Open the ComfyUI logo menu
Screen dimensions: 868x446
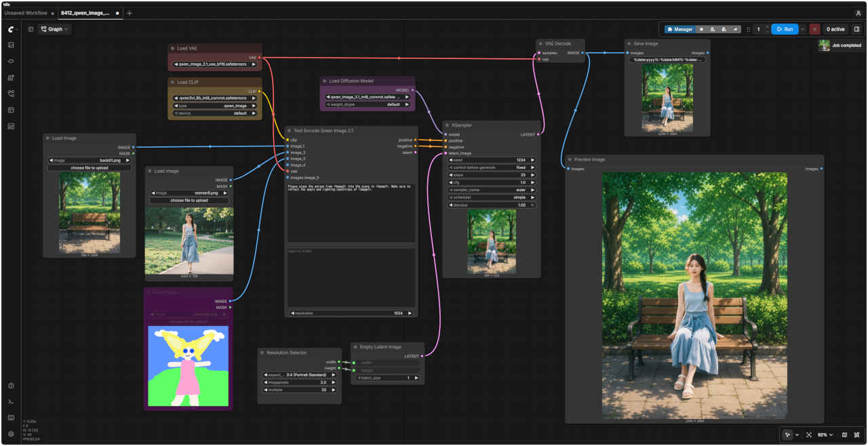point(12,29)
